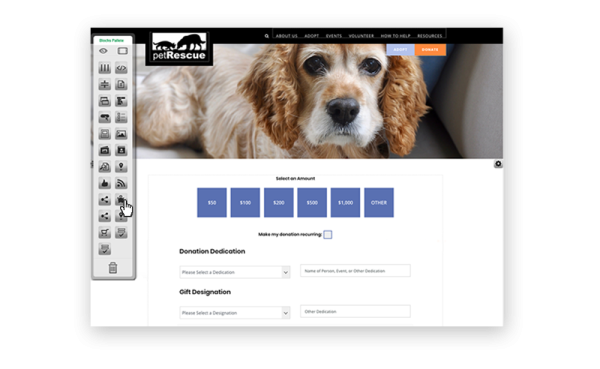Click the share icon beside the hovered block
This screenshot has height=369, width=600.
pos(104,200)
